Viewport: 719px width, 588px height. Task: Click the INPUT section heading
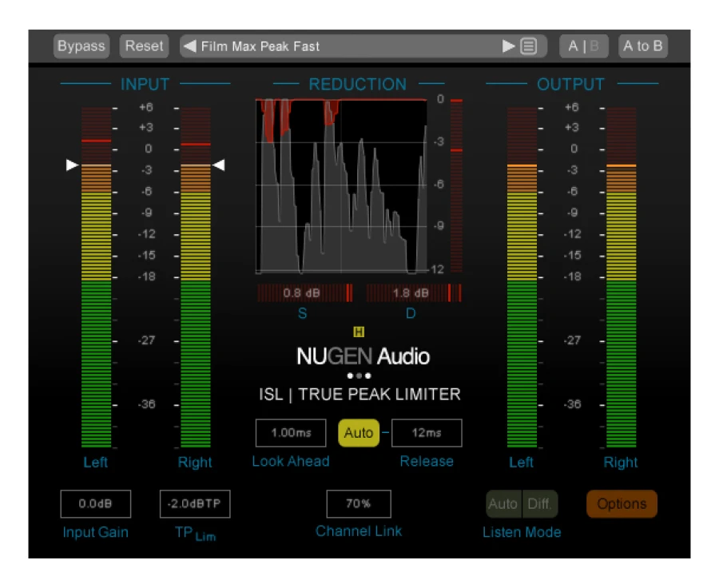[x=145, y=85]
